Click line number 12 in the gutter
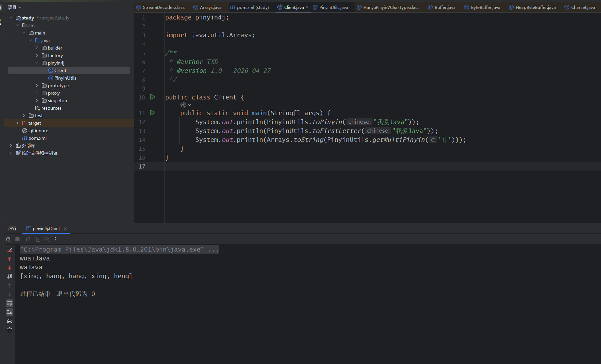 (x=142, y=122)
